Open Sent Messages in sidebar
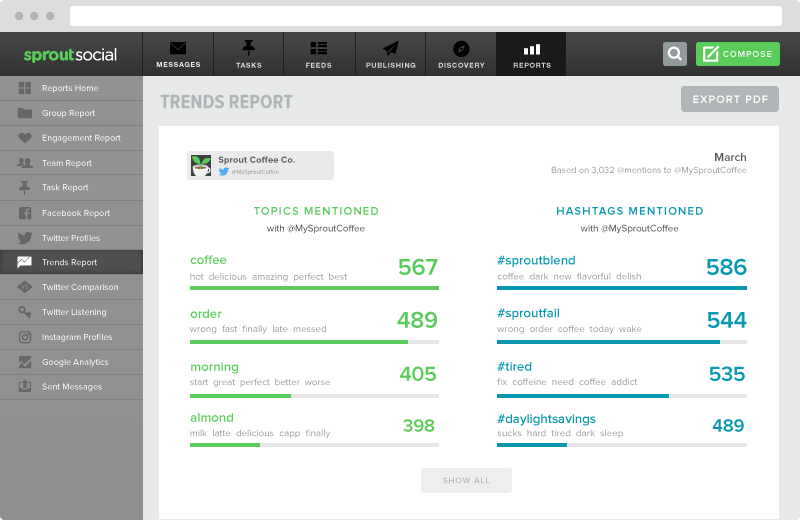800x520 pixels. pyautogui.click(x=71, y=387)
